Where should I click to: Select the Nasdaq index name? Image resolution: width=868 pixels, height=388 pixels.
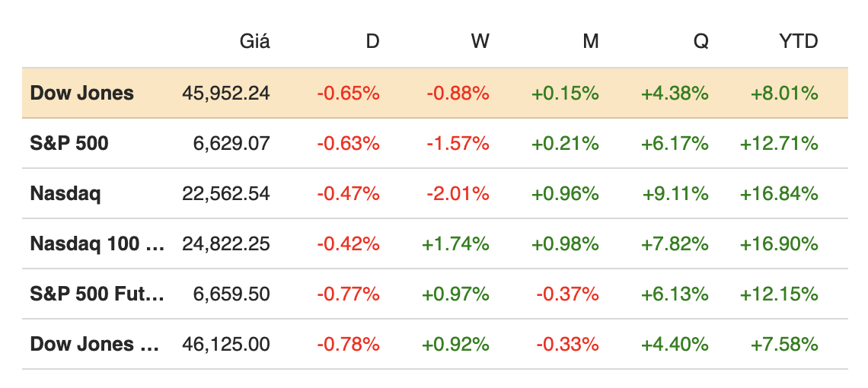pyautogui.click(x=65, y=193)
